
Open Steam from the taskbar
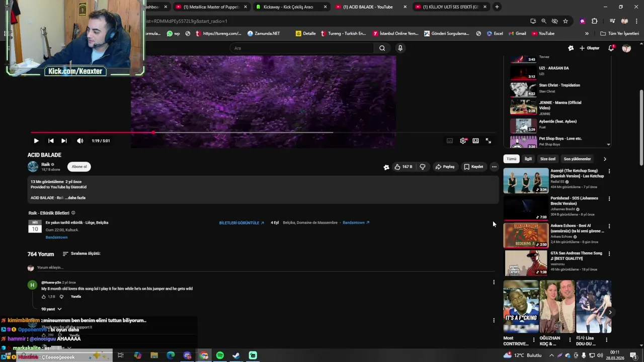coord(236,355)
